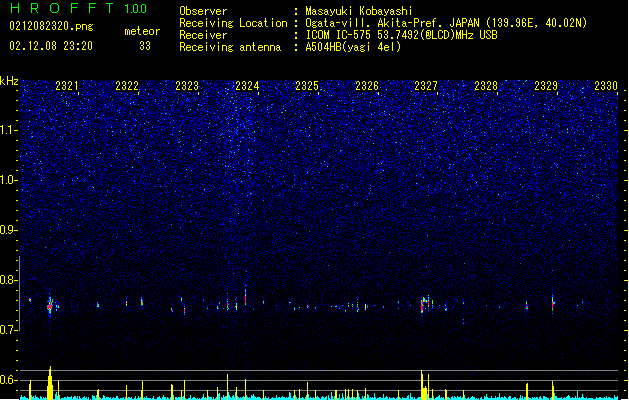Click the 1.1 kHz frequency tick label
629x400 pixels.
pyautogui.click(x=9, y=130)
